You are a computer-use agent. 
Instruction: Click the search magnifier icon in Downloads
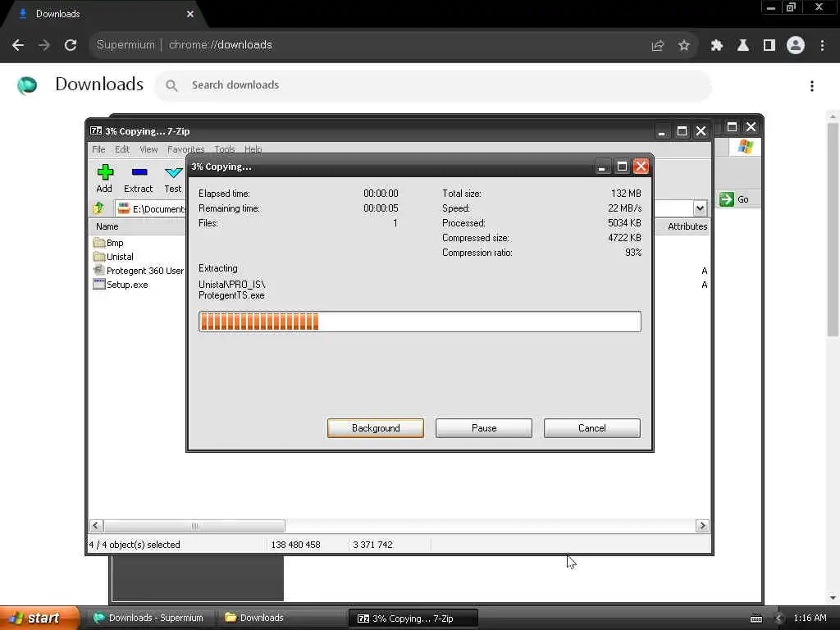[171, 85]
